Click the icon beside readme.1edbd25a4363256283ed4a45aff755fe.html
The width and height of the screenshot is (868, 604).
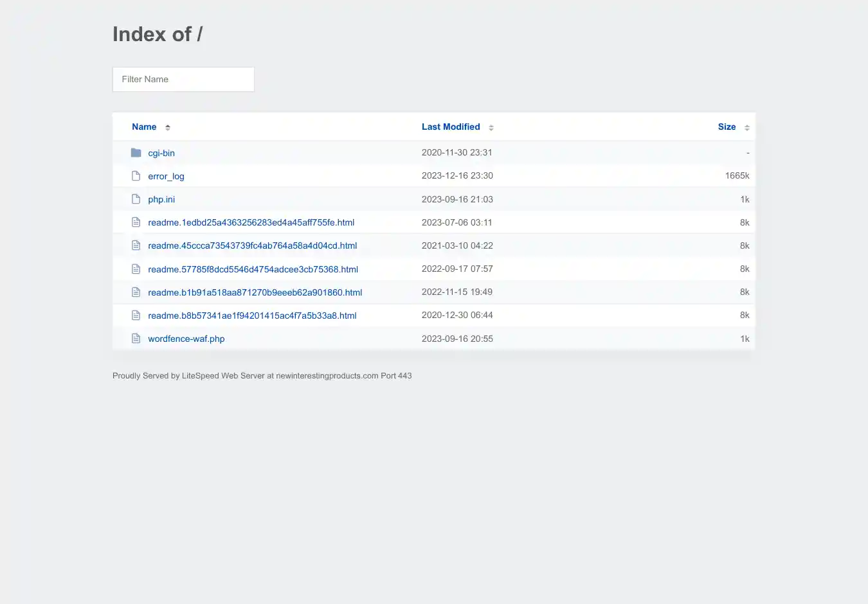pos(136,222)
